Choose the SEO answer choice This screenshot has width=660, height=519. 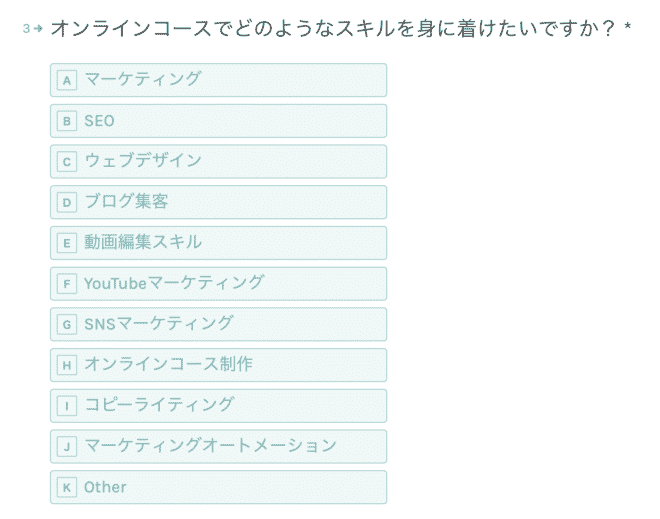point(218,121)
